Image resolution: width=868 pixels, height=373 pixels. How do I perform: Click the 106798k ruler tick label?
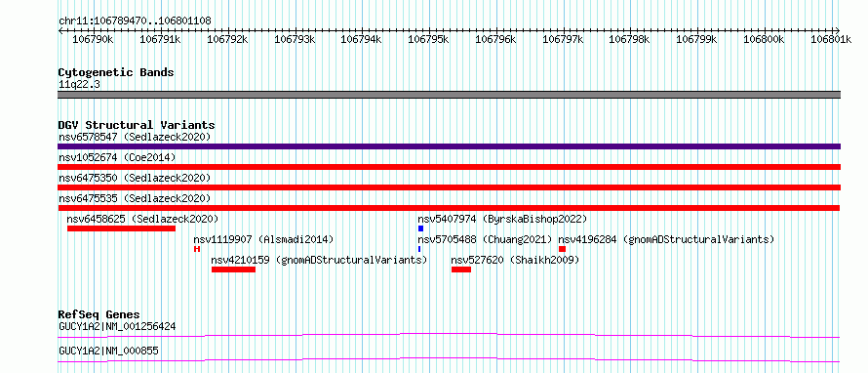pos(630,39)
